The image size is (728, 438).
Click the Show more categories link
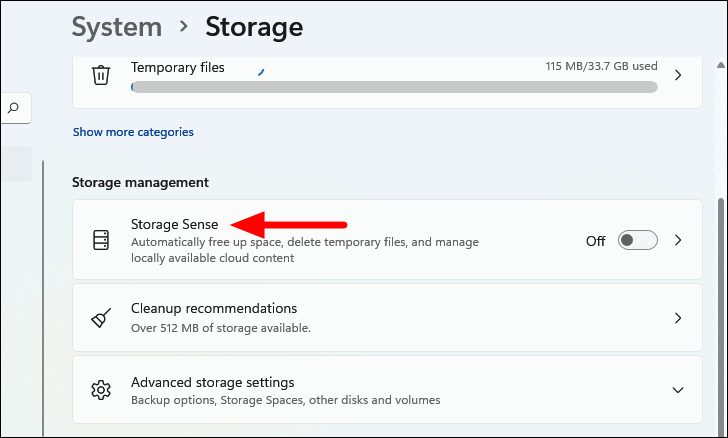coord(133,132)
